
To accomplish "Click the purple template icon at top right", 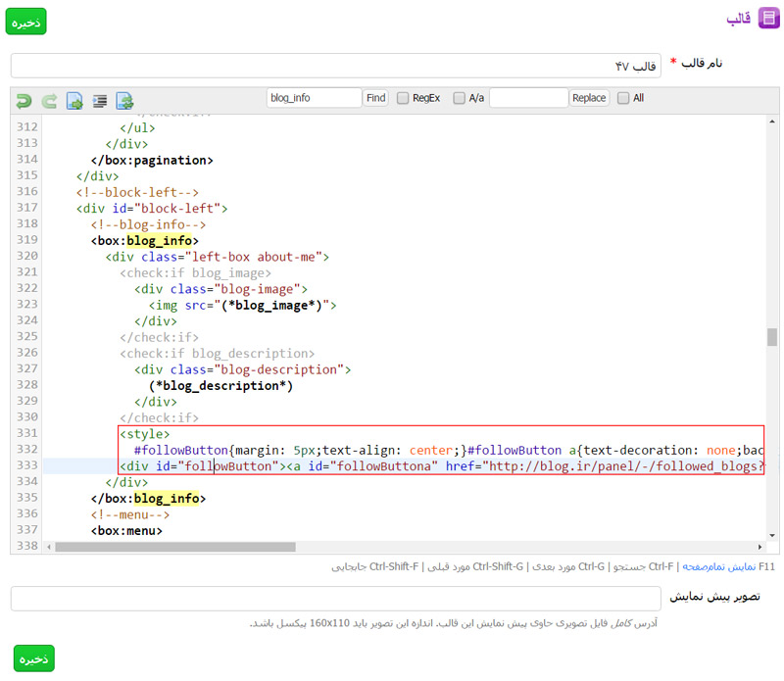I will tap(769, 18).
